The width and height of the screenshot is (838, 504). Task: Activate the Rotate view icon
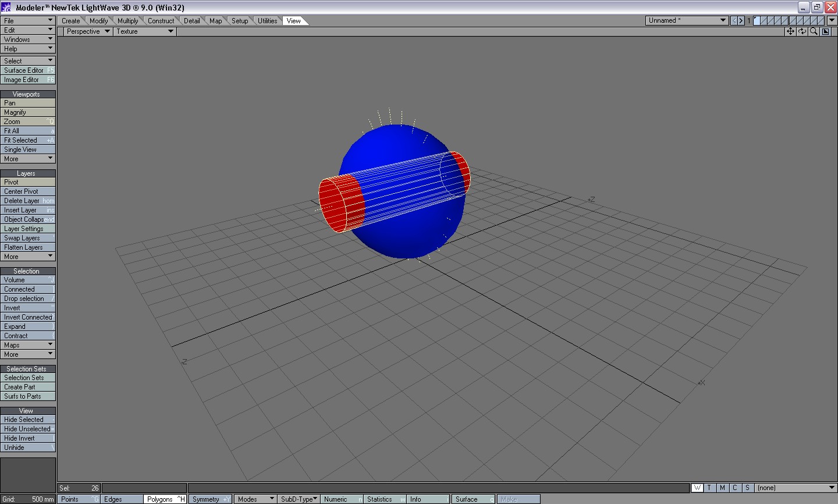tap(803, 31)
